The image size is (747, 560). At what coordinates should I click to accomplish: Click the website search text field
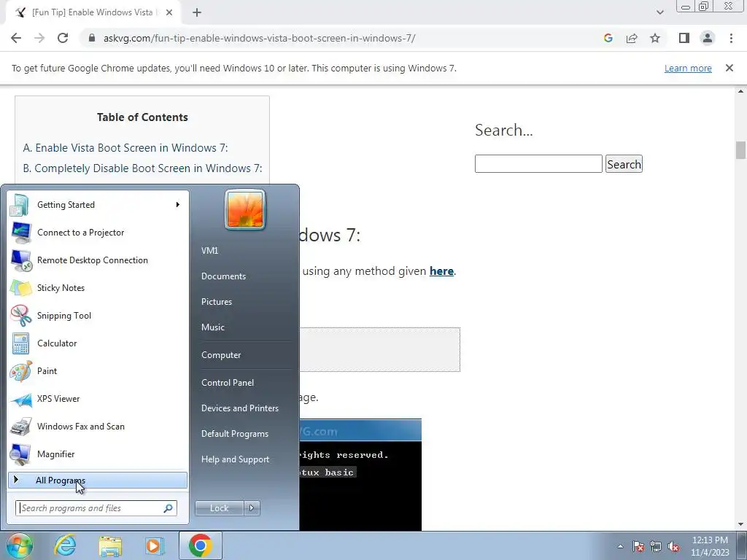538,164
